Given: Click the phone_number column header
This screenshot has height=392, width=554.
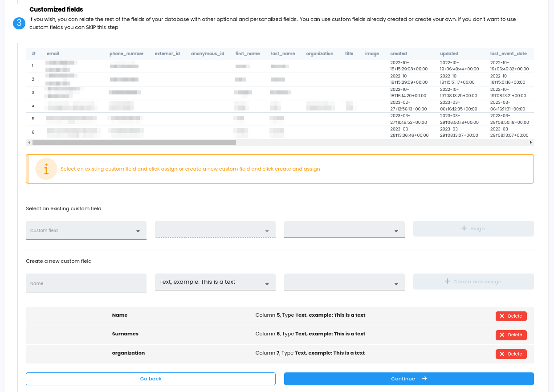Looking at the screenshot, I should tap(126, 54).
